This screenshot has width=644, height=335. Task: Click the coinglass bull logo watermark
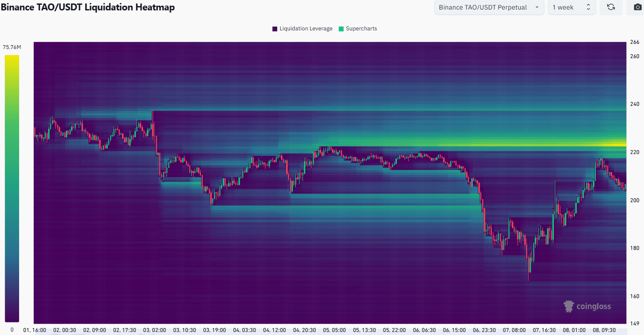click(569, 306)
